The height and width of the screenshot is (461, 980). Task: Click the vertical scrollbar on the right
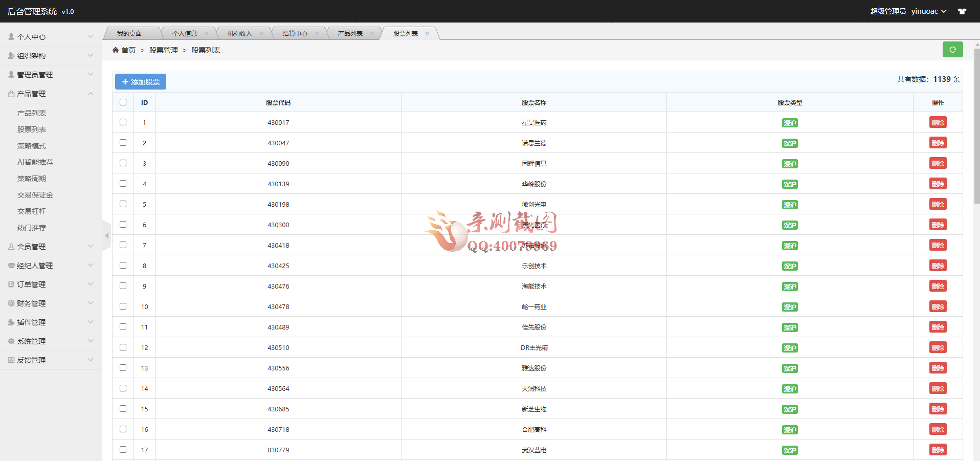(x=976, y=128)
